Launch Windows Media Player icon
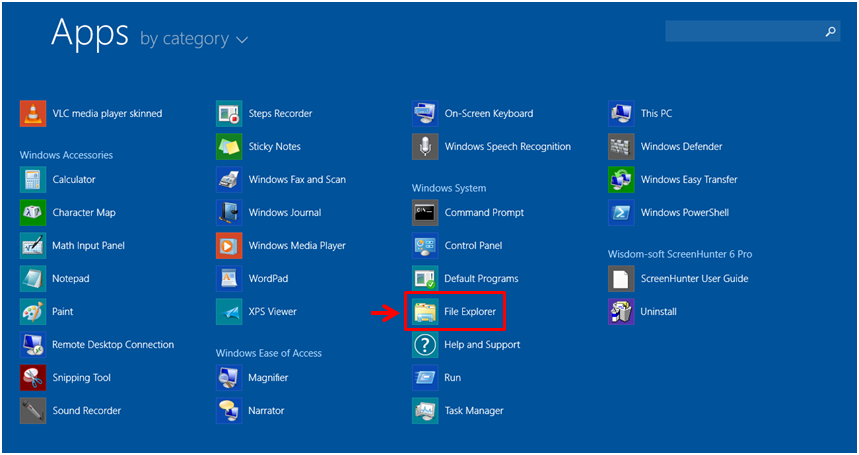 click(x=229, y=245)
